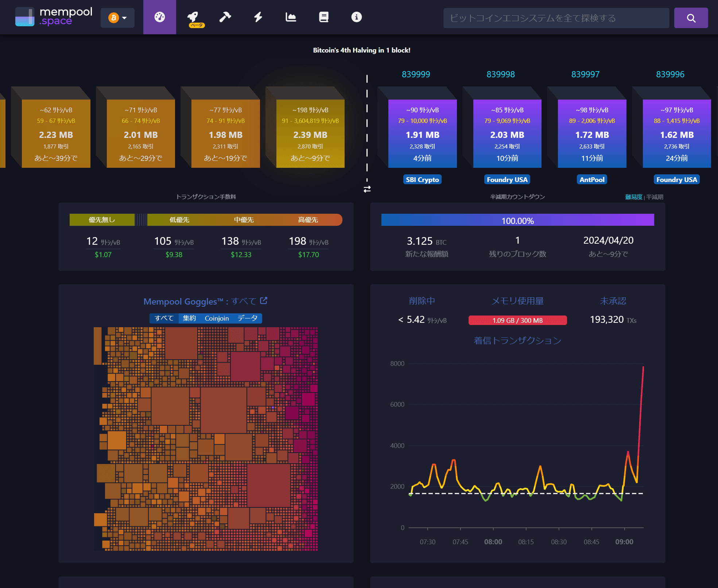Open the dashboard gauge icon in navbar
The height and width of the screenshot is (588, 718).
point(159,17)
